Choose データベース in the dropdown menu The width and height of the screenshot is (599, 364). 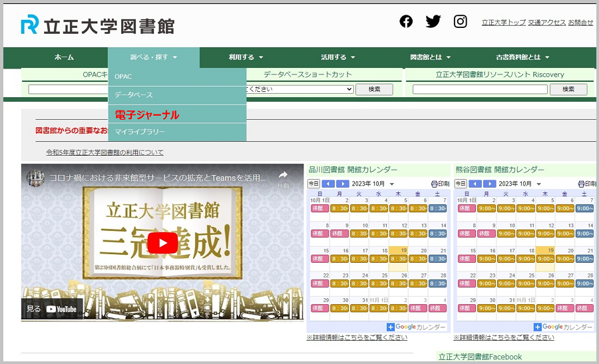click(133, 95)
